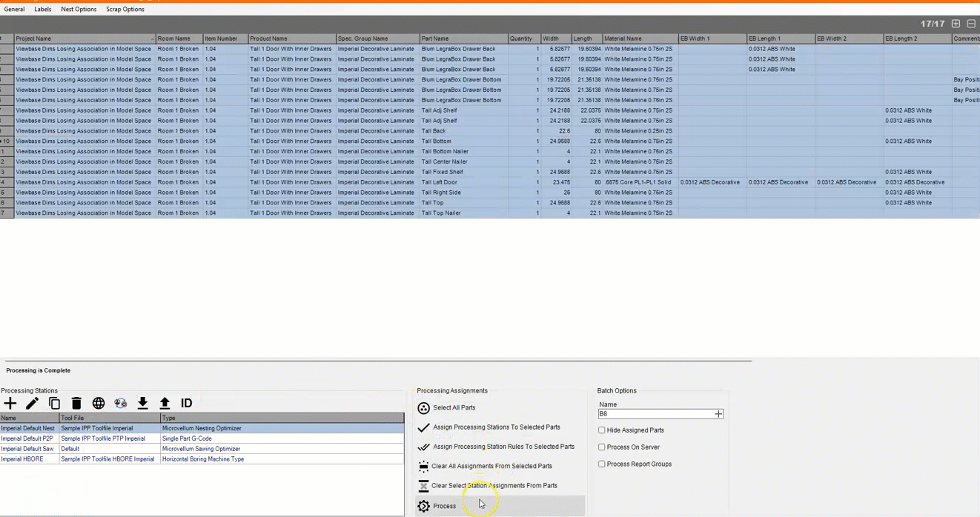
Task: Expand all rows with the plus box icon
Action: tap(956, 24)
